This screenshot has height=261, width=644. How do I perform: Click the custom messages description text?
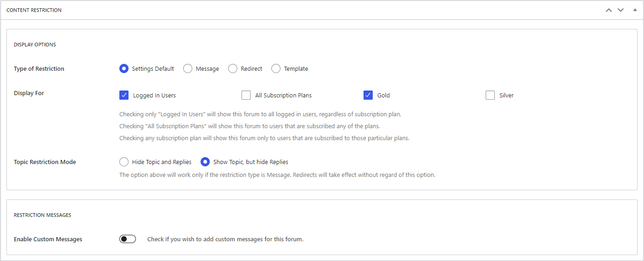pyautogui.click(x=225, y=239)
